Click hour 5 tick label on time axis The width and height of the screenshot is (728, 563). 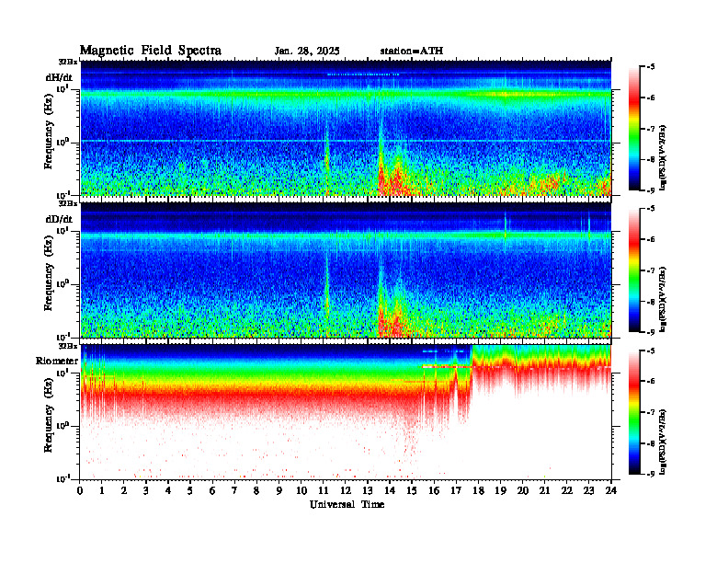190,491
